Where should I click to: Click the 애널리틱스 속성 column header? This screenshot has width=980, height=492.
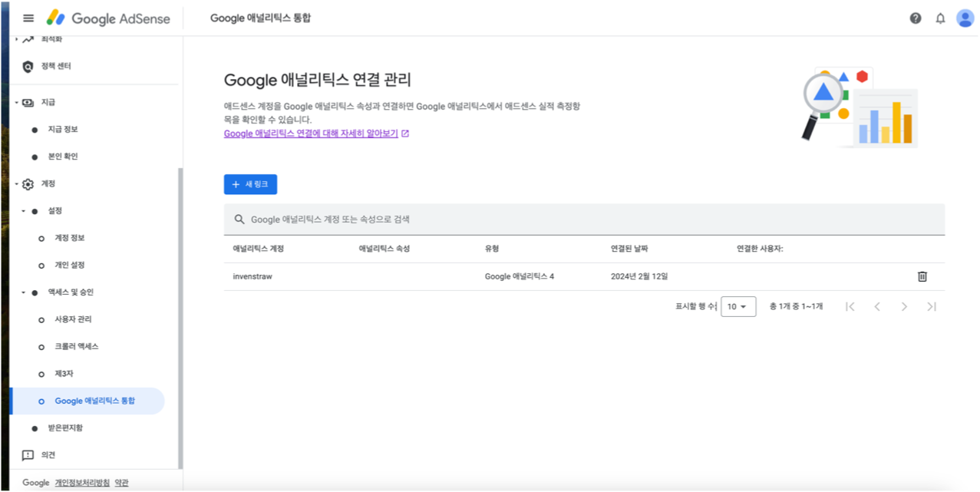[x=384, y=249]
